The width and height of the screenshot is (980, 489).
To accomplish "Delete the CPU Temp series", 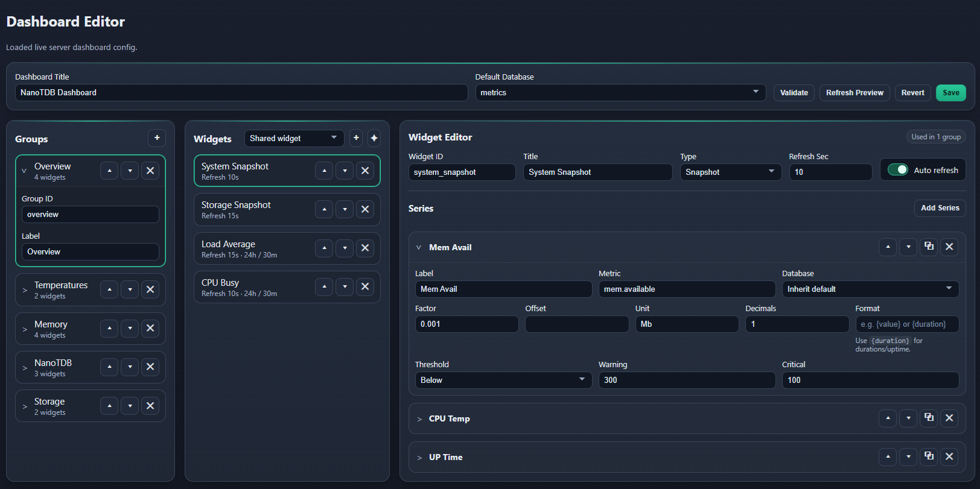I will click(949, 418).
